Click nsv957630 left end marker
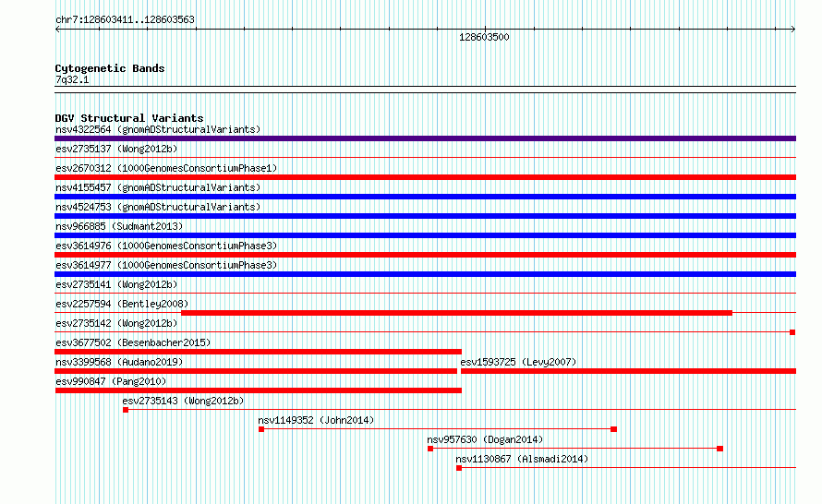 tap(430, 449)
